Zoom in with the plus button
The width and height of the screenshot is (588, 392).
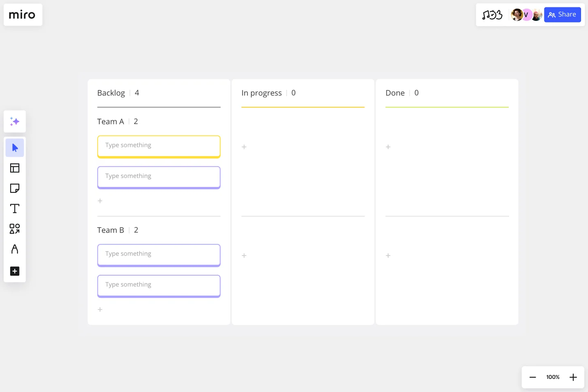pos(573,377)
